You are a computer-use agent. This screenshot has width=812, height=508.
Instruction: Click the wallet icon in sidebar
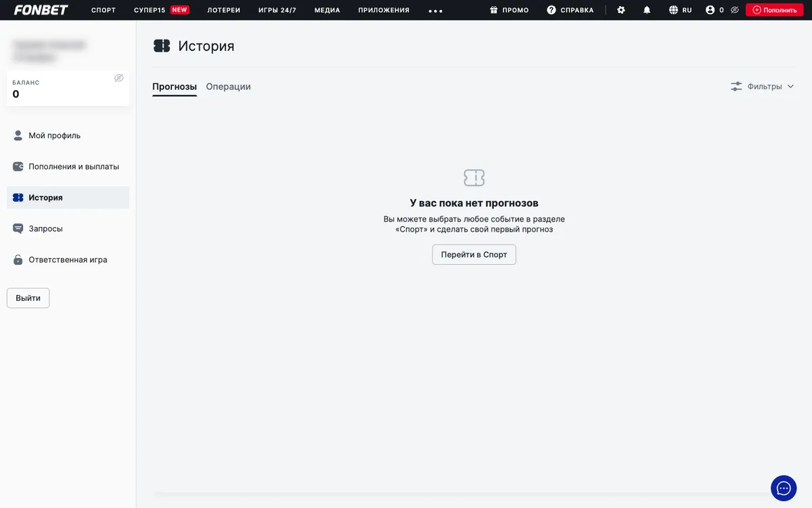point(18,167)
